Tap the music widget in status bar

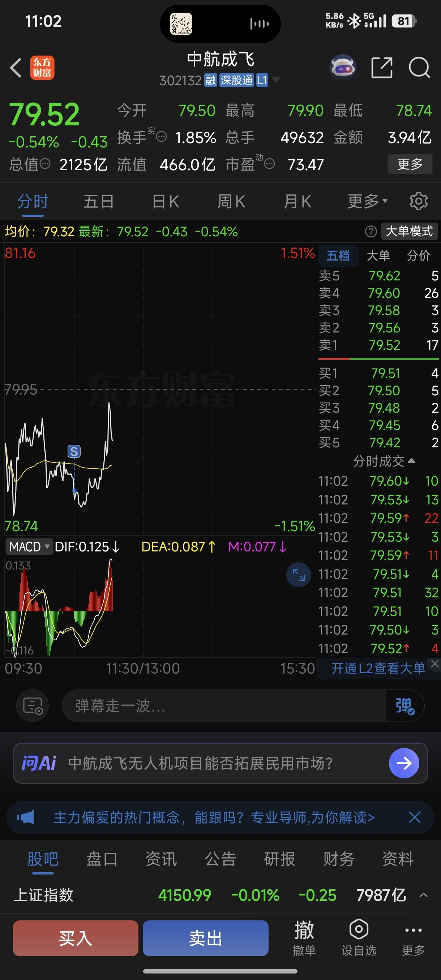tap(220, 23)
